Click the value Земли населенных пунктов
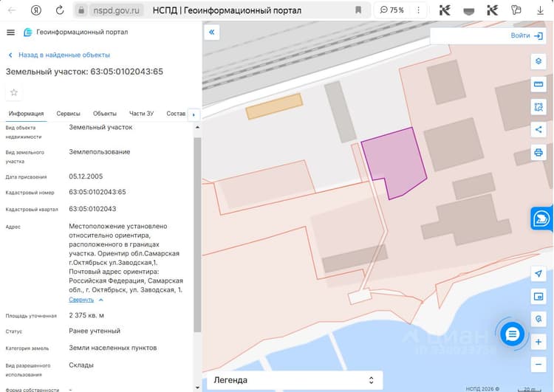This screenshot has height=392, width=554. (113, 348)
